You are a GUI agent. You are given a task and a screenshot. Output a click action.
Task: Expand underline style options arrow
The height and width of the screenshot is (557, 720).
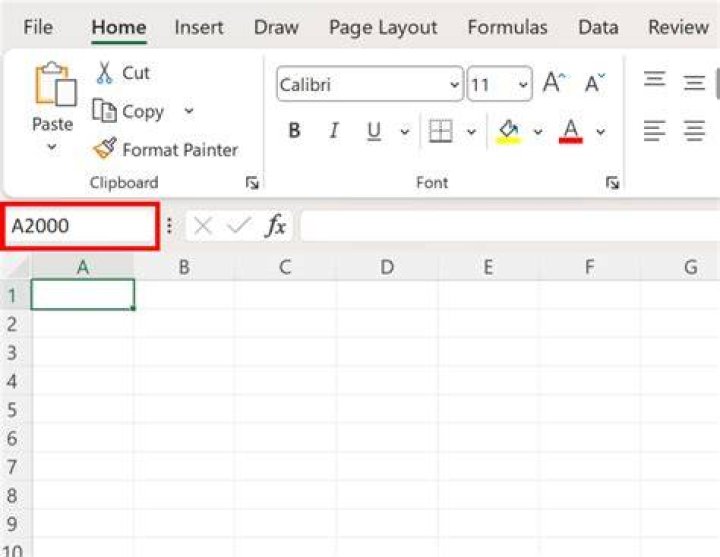pyautogui.click(x=405, y=132)
